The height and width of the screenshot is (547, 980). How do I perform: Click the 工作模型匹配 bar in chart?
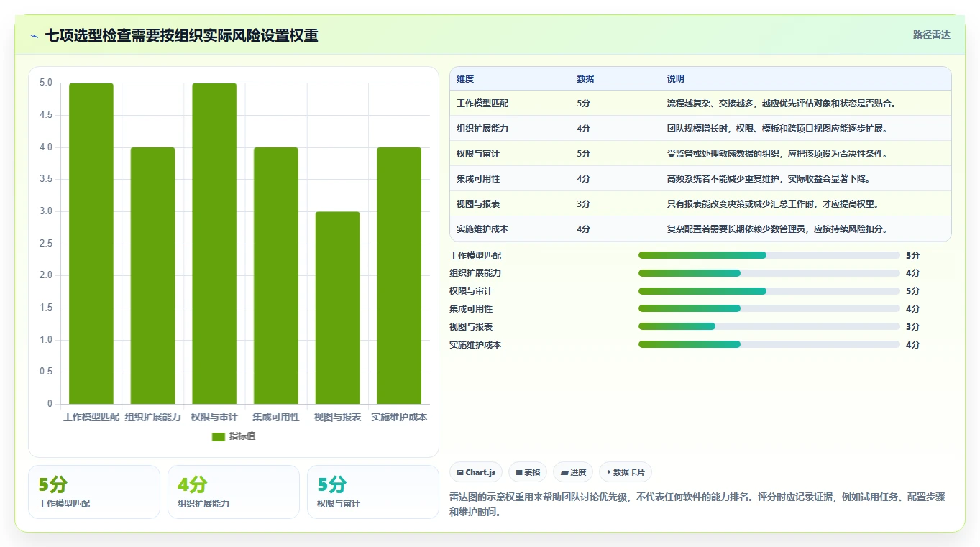(x=91, y=244)
